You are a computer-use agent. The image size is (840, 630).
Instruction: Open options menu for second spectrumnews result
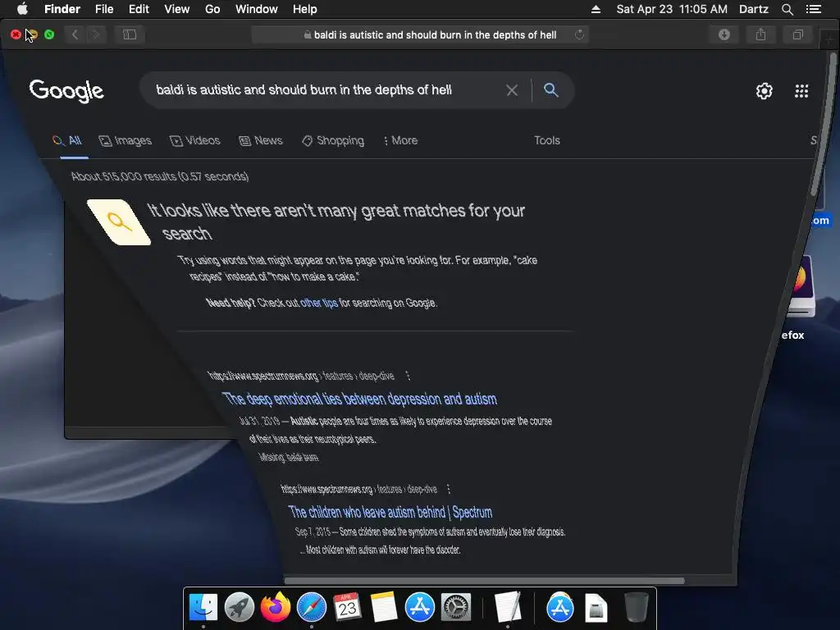[x=449, y=489]
